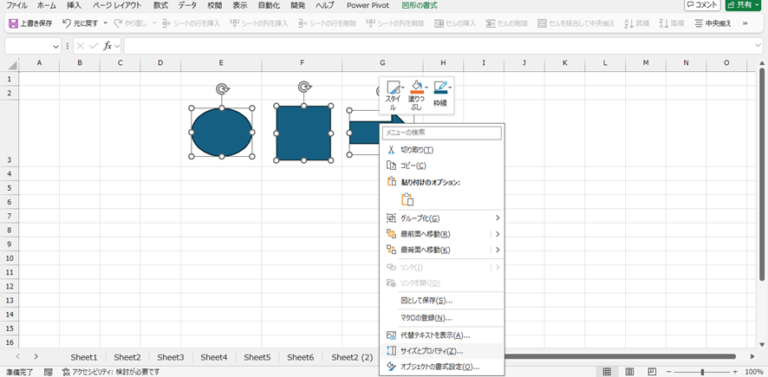Open the Sheet3 sheet tab
Image resolution: width=768 pixels, height=377 pixels.
[170, 357]
